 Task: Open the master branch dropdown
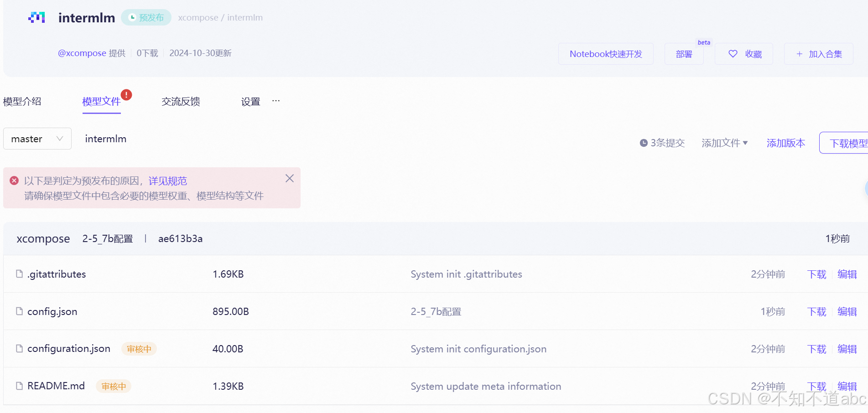(x=37, y=139)
